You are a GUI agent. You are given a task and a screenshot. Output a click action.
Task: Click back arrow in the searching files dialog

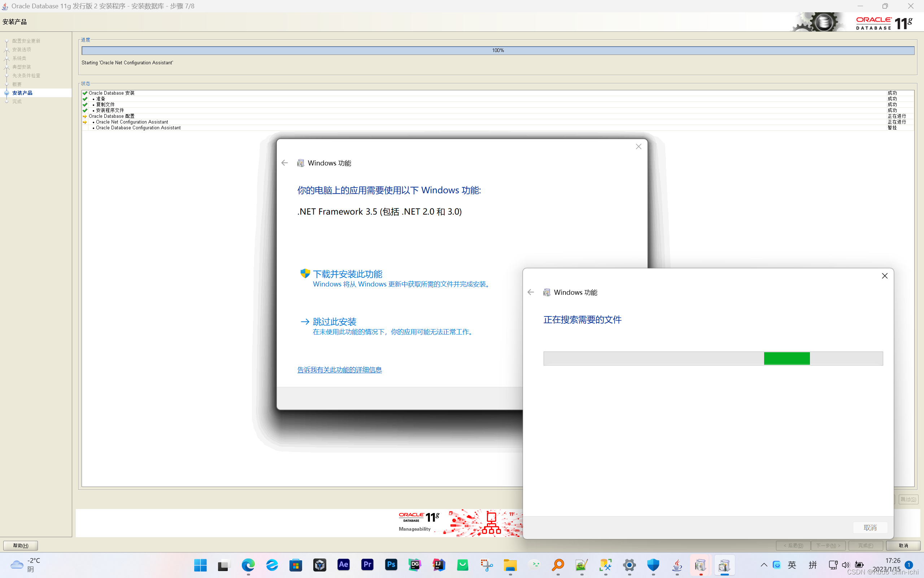click(531, 292)
